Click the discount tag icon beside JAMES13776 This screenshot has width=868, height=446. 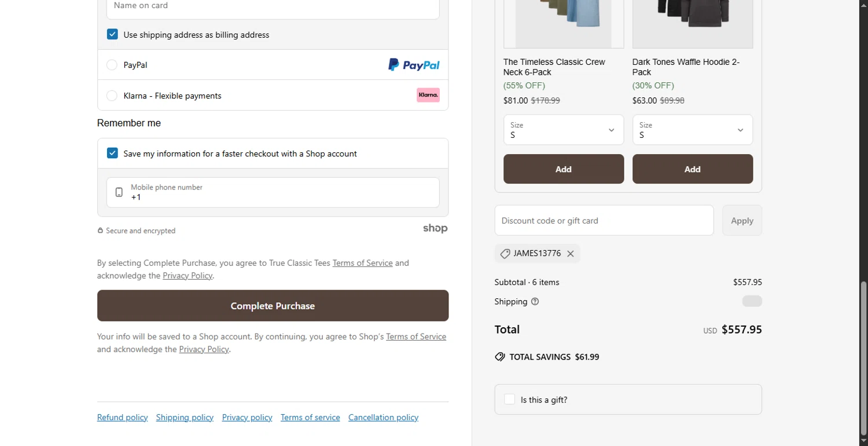tap(505, 254)
